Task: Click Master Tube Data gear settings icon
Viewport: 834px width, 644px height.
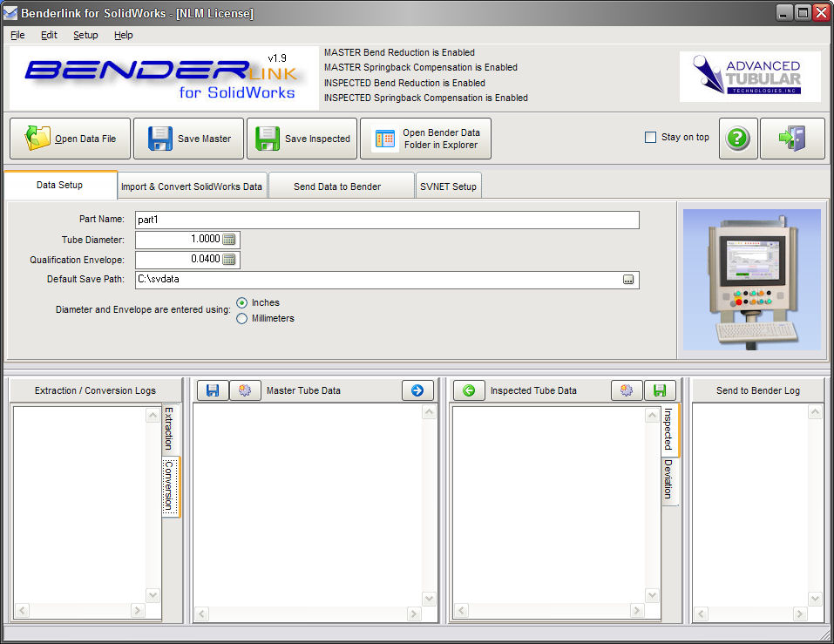Action: (245, 390)
